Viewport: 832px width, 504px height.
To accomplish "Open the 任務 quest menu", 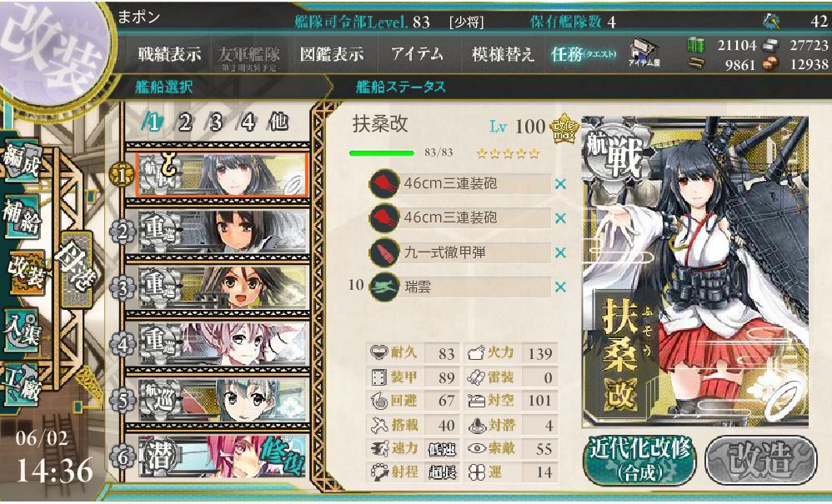I will [x=584, y=54].
